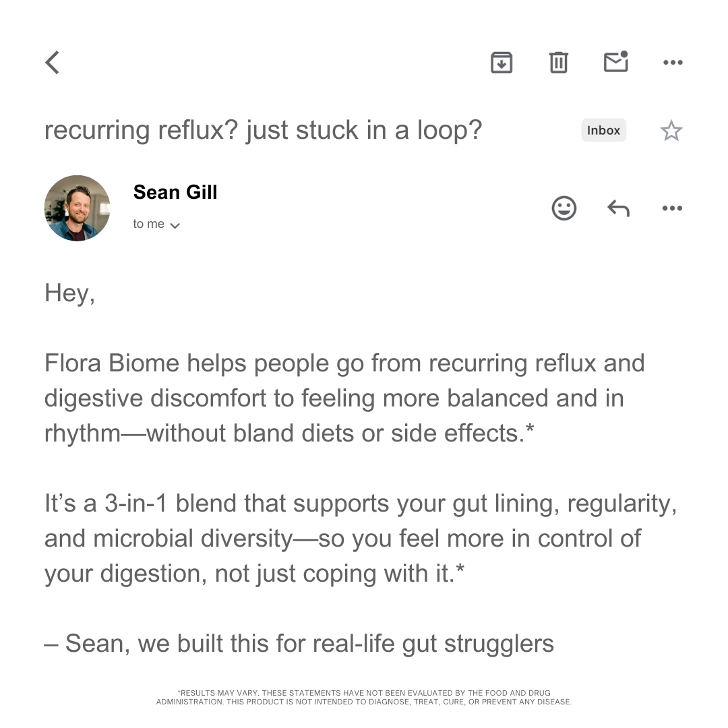Click the 'to me' recipient text
Screen dimensions: 728x728
click(148, 224)
